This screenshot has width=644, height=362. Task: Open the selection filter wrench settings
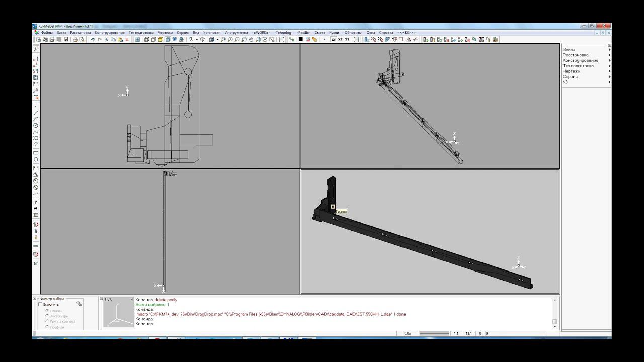(x=79, y=304)
